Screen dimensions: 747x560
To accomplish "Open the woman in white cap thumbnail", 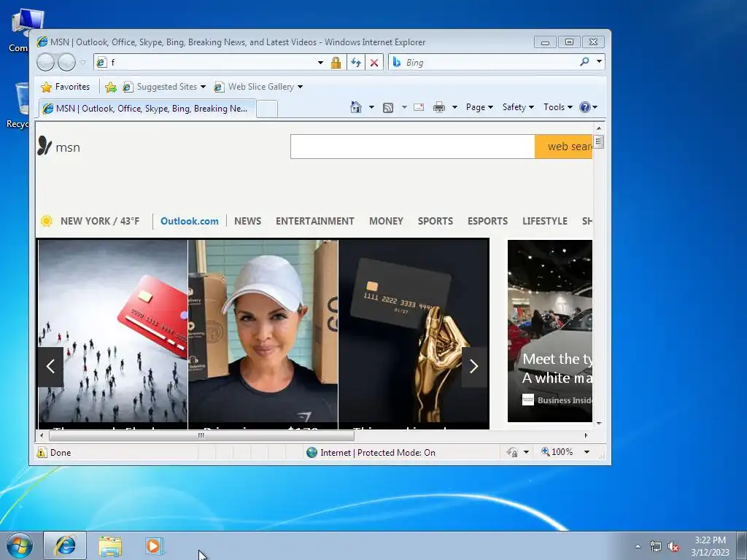I will 263,331.
